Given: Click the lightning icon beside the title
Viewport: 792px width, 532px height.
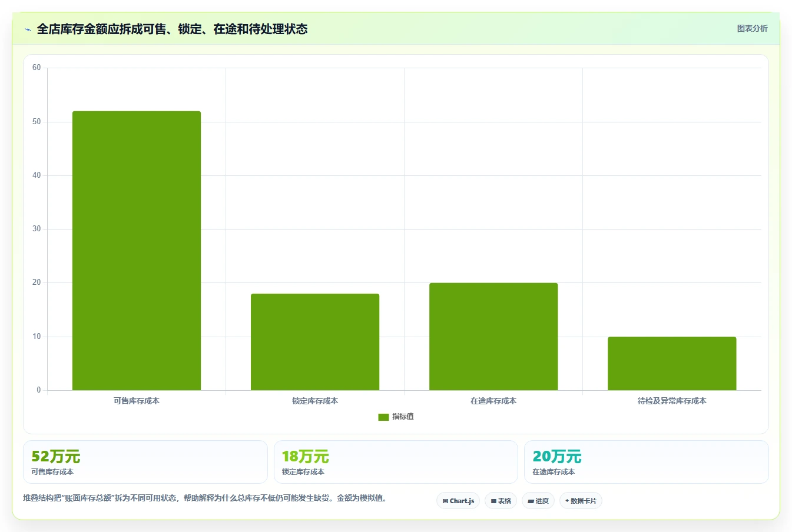Looking at the screenshot, I should pyautogui.click(x=28, y=29).
